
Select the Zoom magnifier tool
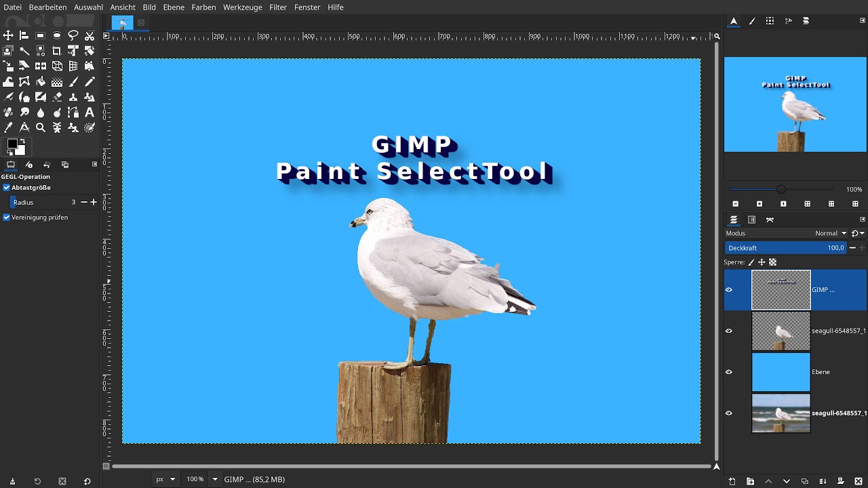pyautogui.click(x=41, y=127)
